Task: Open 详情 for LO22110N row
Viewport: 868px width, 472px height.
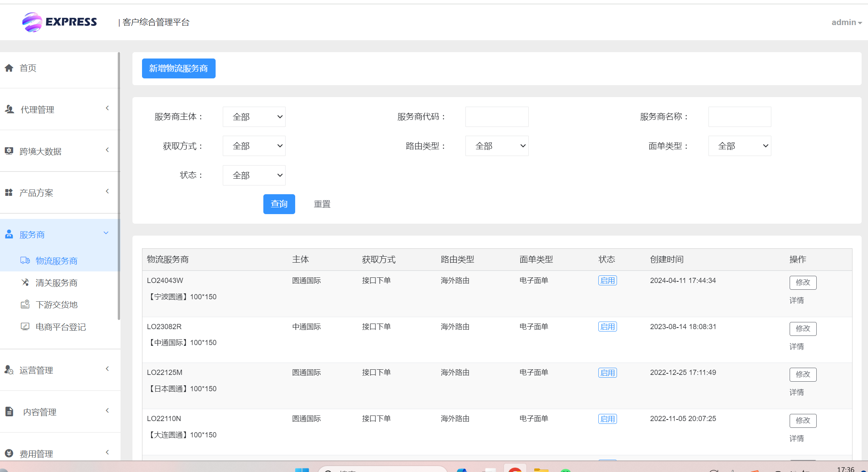Action: pyautogui.click(x=796, y=439)
